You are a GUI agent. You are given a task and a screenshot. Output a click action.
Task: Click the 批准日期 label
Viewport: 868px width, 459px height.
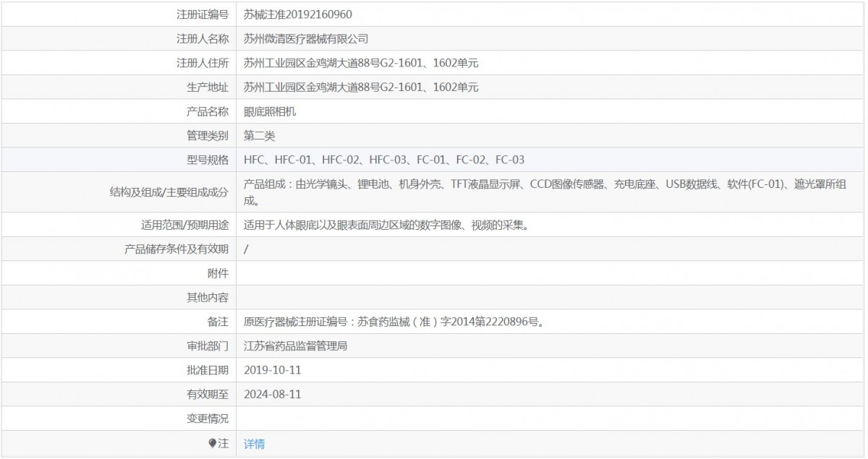(208, 369)
